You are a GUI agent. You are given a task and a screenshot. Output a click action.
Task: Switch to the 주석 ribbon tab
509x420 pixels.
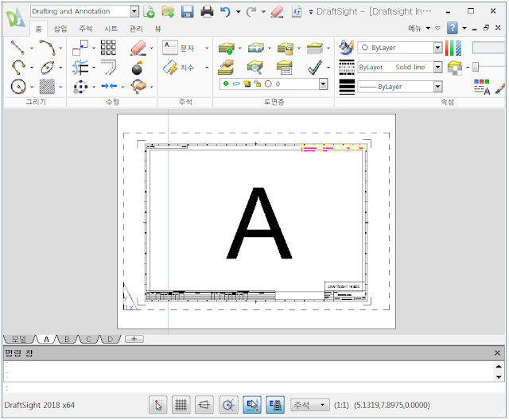point(85,29)
